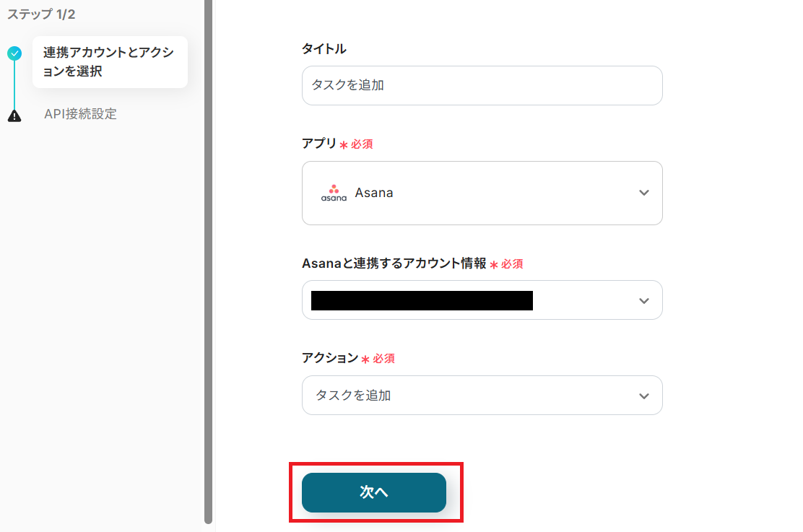This screenshot has height=532, width=803.
Task: Click the Asana logo in the app field
Action: click(334, 193)
